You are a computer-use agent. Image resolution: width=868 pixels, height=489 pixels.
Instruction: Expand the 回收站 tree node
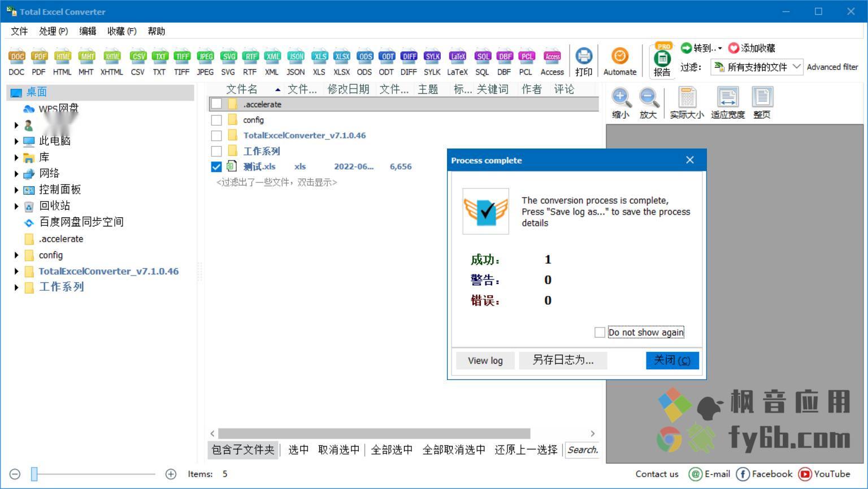16,206
